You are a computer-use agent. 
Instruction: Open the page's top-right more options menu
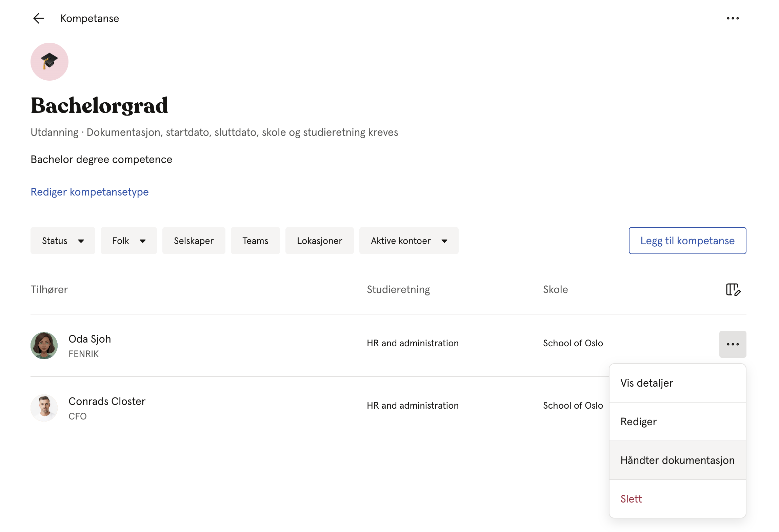pyautogui.click(x=733, y=18)
